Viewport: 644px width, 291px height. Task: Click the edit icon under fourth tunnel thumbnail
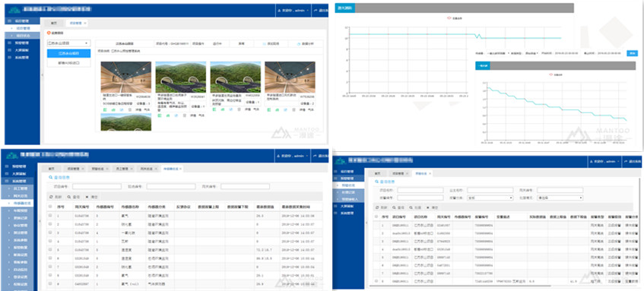(x=284, y=110)
